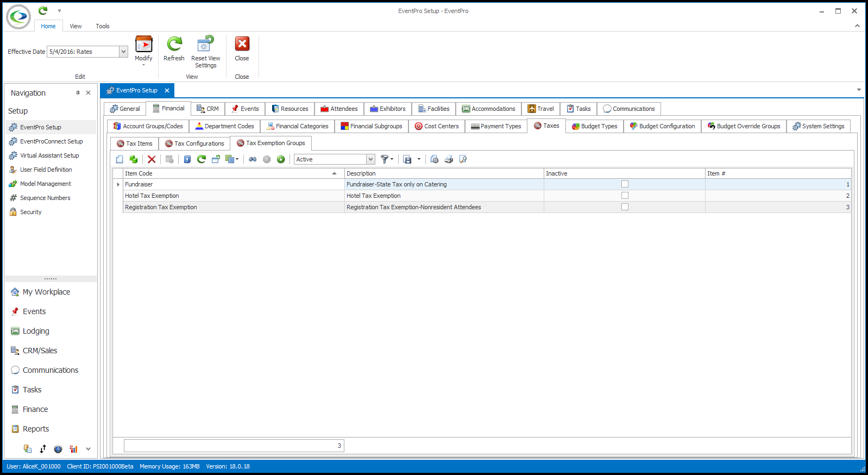This screenshot has width=868, height=475.
Task: Select Sequence Numbers in navigation
Action: click(45, 198)
